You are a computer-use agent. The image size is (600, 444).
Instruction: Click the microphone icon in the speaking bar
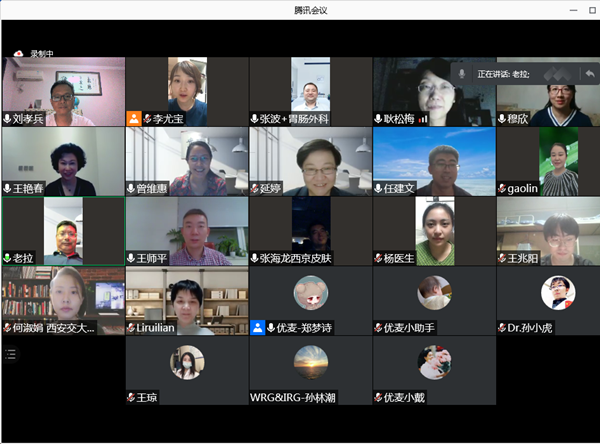point(462,74)
